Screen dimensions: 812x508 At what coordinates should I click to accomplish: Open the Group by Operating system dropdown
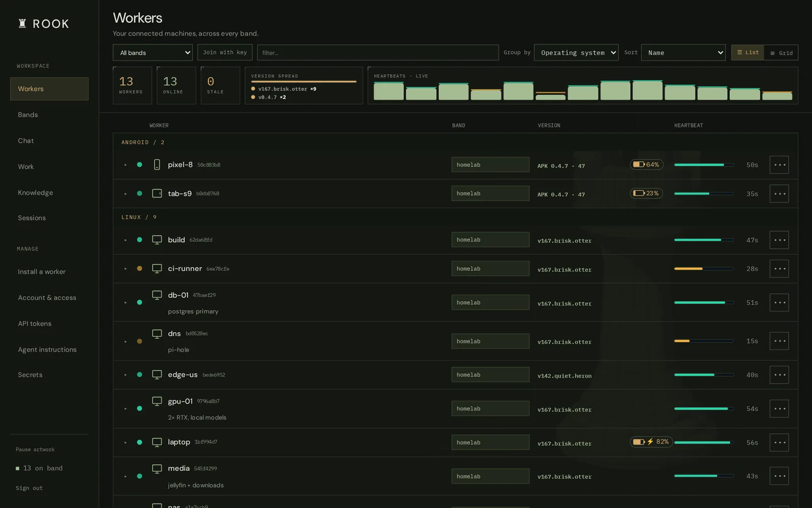point(576,52)
